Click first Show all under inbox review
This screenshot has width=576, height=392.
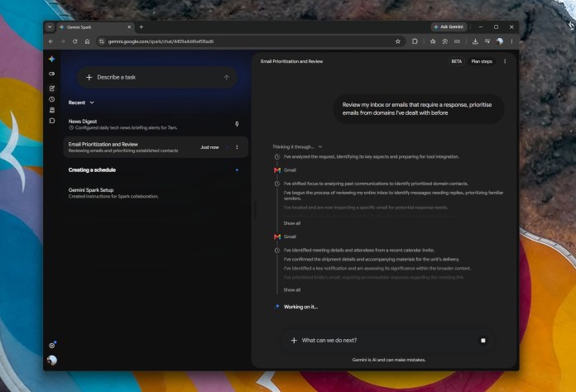pyautogui.click(x=291, y=223)
